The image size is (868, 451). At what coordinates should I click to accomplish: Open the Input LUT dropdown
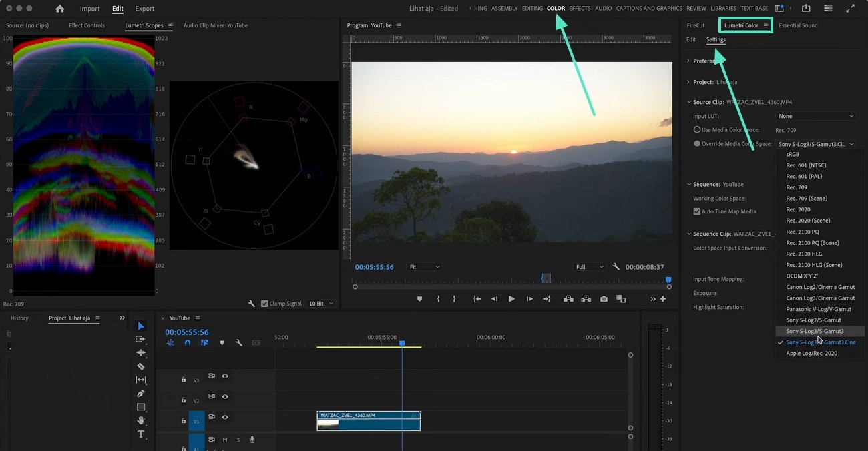coord(815,117)
